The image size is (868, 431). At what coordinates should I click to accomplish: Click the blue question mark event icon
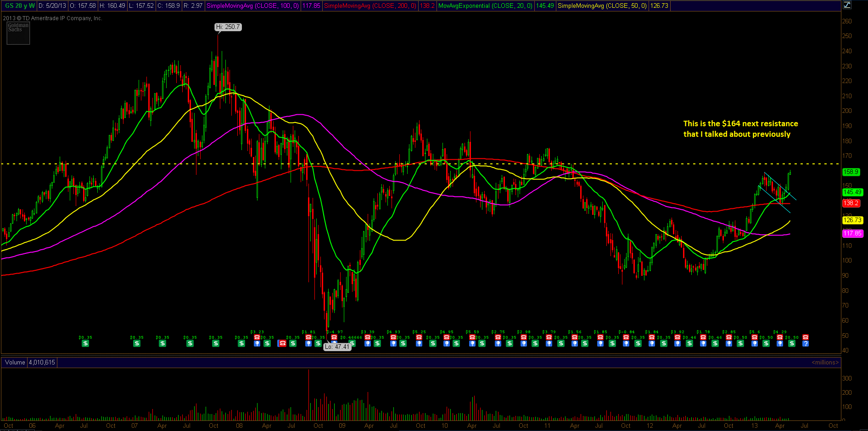pyautogui.click(x=806, y=343)
